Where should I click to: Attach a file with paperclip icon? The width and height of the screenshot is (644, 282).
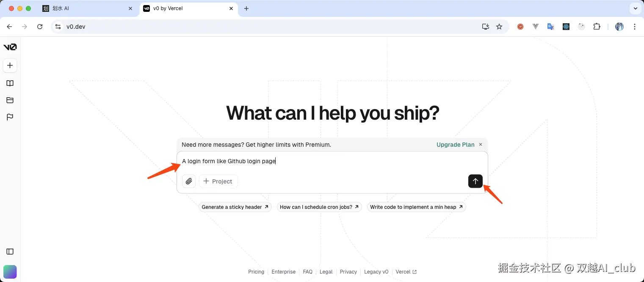(x=189, y=181)
